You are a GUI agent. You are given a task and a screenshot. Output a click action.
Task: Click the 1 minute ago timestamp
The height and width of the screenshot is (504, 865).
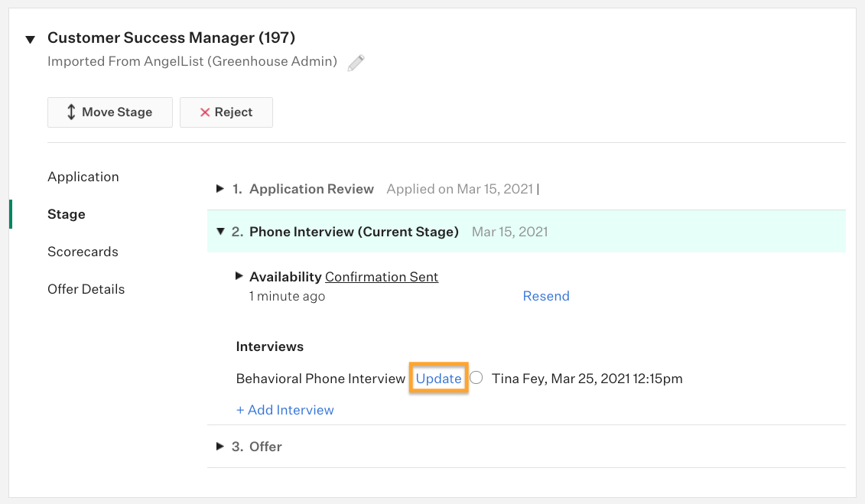pyautogui.click(x=287, y=296)
